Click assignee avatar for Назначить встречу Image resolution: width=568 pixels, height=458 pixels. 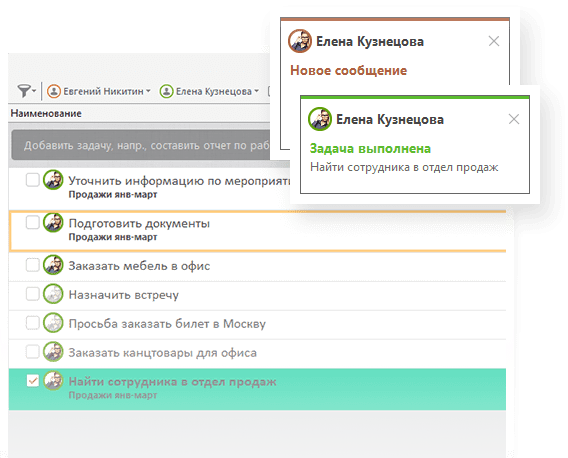[x=53, y=294]
